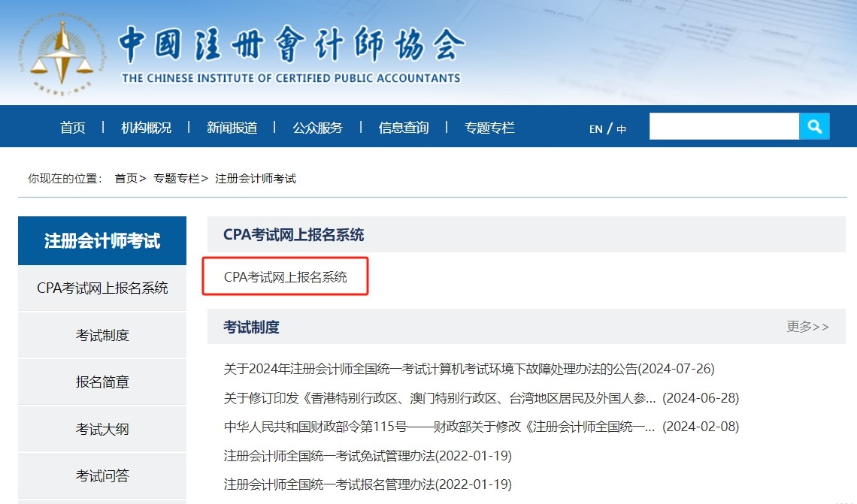Open 专题专栏 in the navigation bar
Image resolution: width=857 pixels, height=504 pixels.
[x=489, y=128]
